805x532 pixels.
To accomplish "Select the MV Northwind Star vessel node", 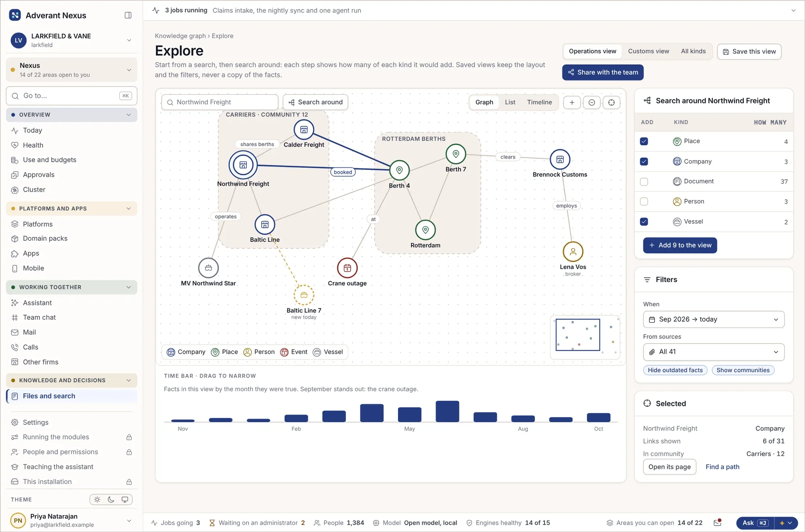I will pyautogui.click(x=208, y=268).
